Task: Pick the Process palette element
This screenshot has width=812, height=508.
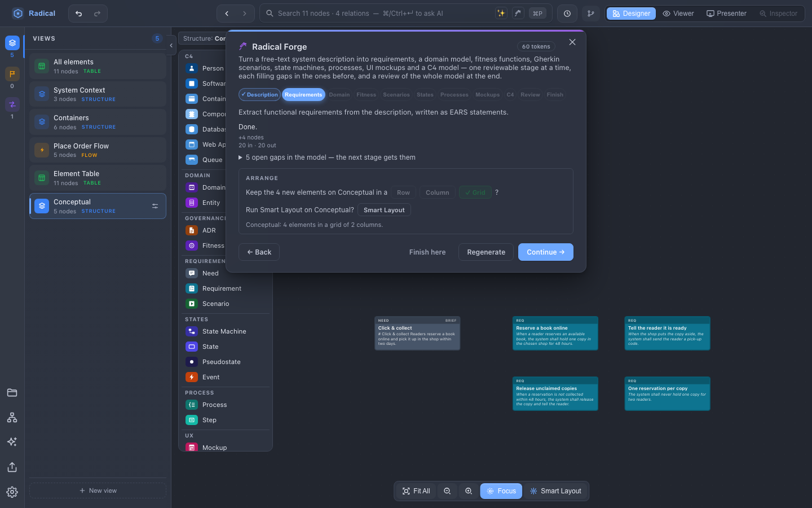Action: [226, 405]
